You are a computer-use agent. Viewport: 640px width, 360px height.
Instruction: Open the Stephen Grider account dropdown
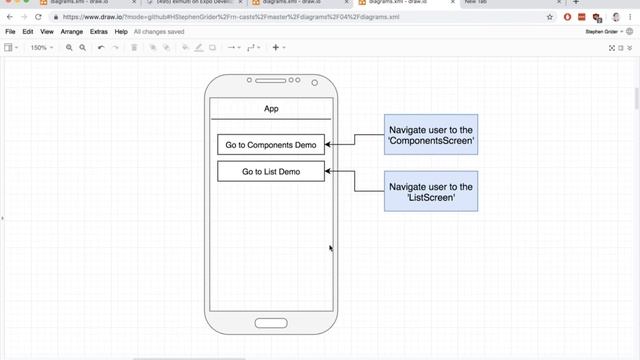[604, 31]
